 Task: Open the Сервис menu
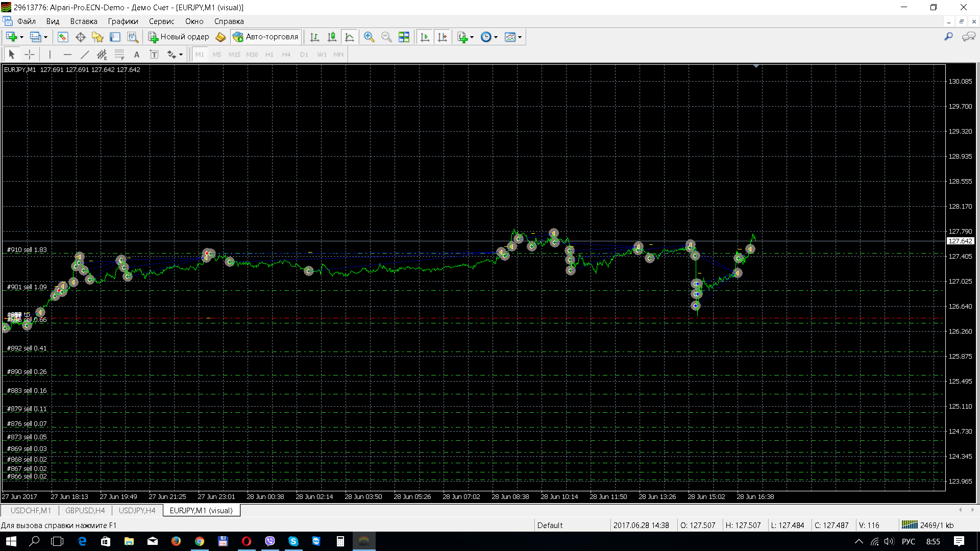[161, 21]
